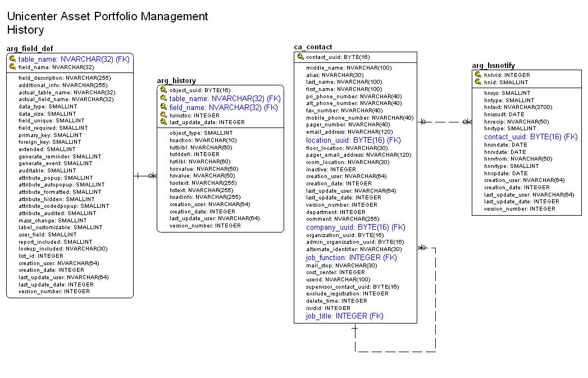588x378 pixels.
Task: Click key icon beside hsinstnc in arg_history
Action: (163, 115)
